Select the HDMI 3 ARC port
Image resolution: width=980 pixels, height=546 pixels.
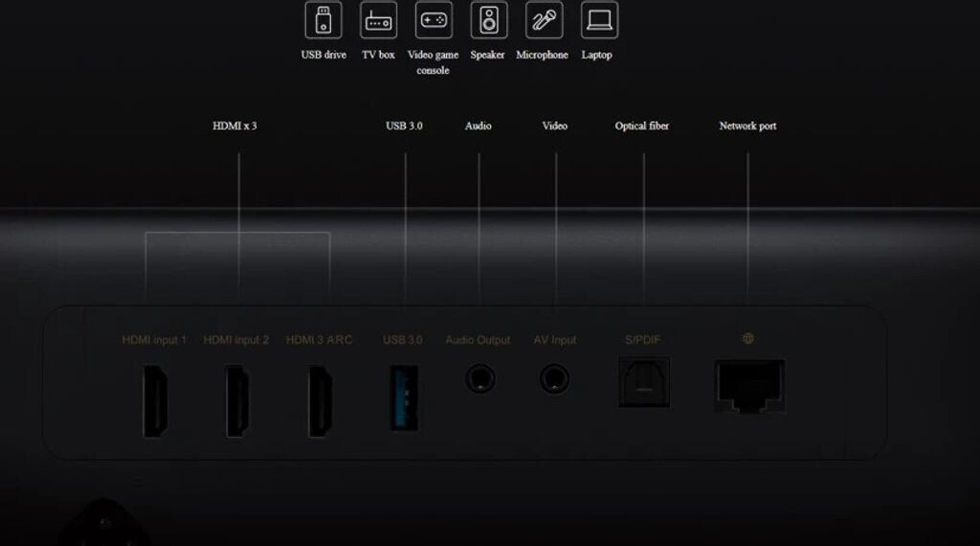pos(320,400)
